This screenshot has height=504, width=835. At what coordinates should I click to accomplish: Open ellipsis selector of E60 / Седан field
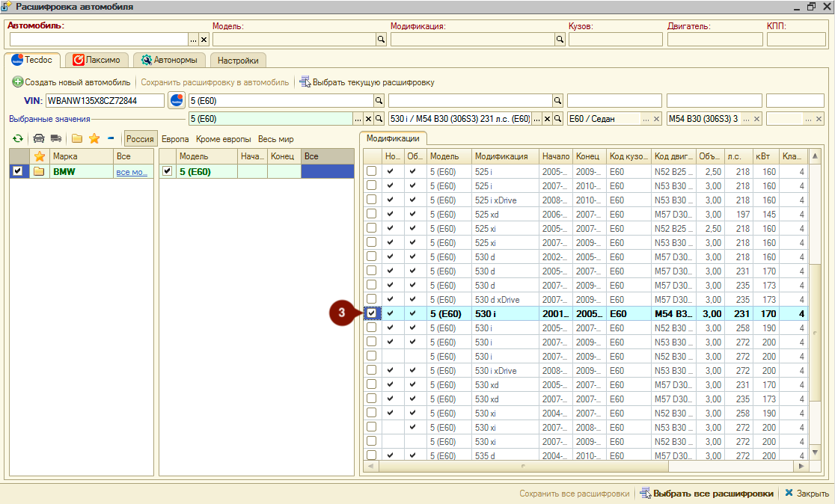pos(646,119)
